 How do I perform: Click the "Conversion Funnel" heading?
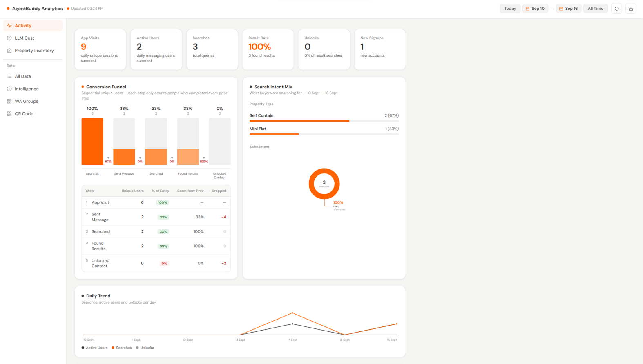point(106,87)
